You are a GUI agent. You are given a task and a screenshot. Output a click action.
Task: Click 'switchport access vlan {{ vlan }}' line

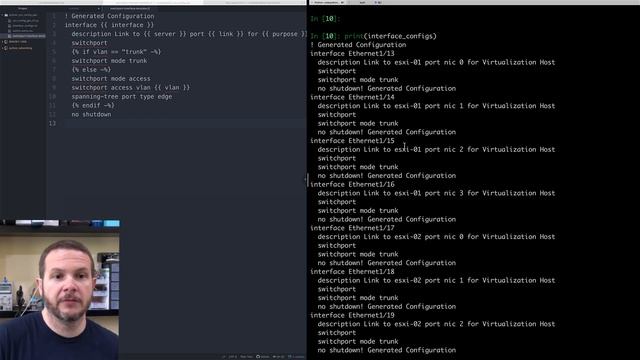click(131, 88)
